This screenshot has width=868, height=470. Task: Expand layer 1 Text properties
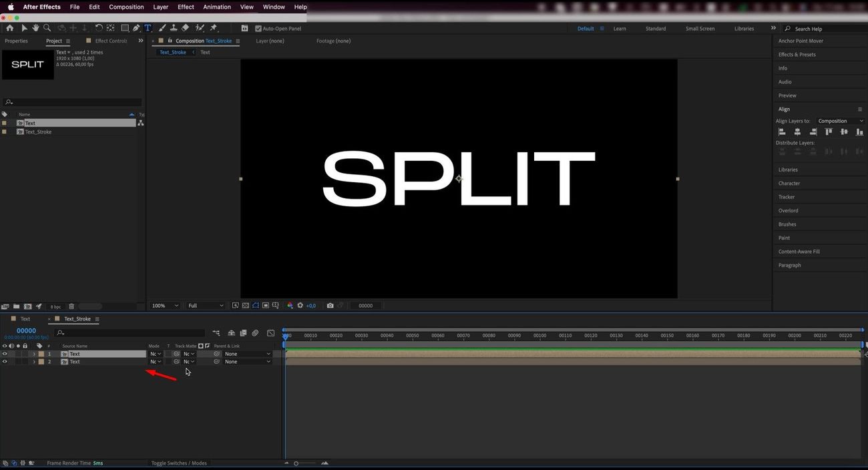pos(34,354)
